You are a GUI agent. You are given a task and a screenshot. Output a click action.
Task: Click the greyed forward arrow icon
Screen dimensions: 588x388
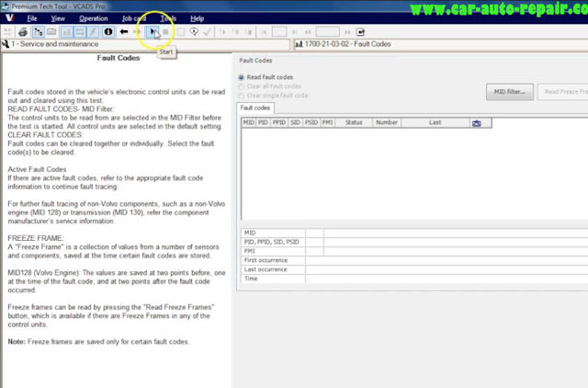[137, 32]
